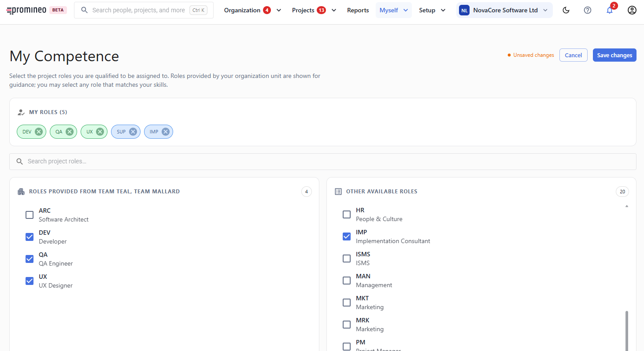This screenshot has width=644, height=351.
Task: Click the My Competence heading
Action: (64, 56)
